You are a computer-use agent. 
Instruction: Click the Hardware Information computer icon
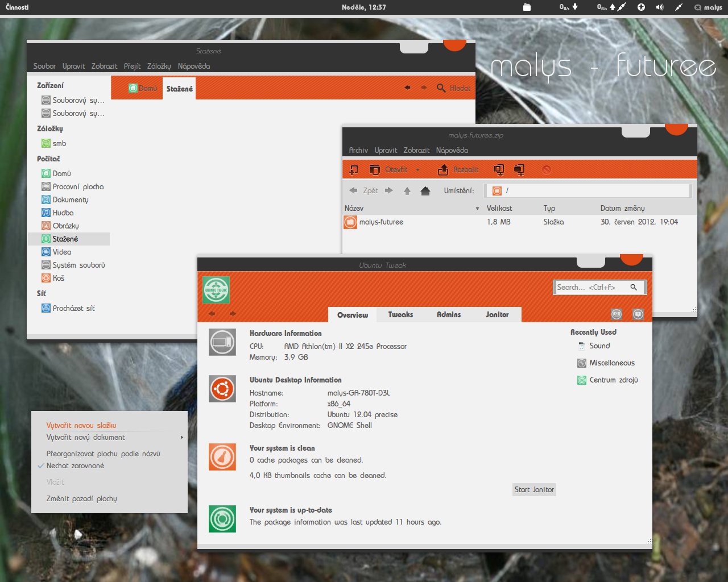pos(222,343)
